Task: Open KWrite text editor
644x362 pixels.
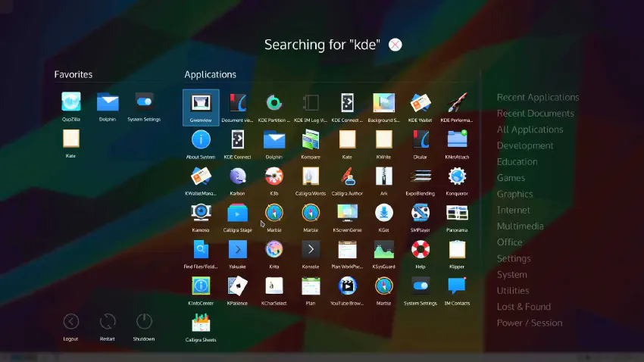Action: (x=383, y=144)
